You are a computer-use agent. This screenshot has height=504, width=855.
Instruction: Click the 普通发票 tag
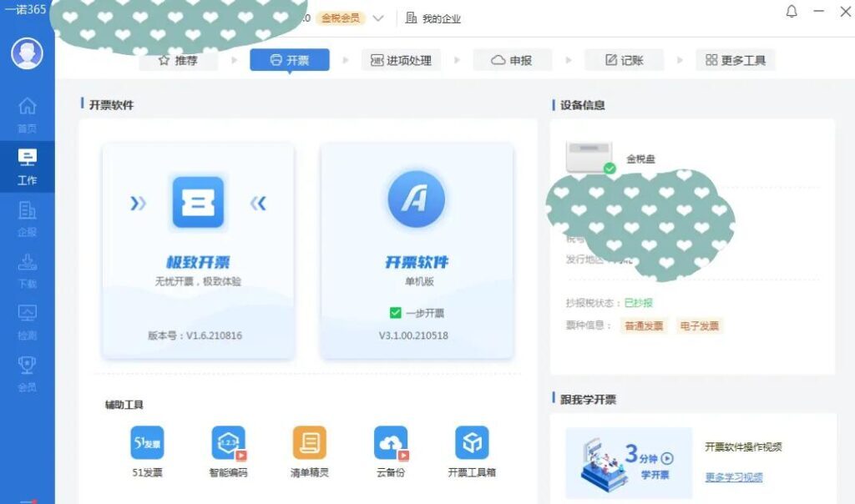644,325
